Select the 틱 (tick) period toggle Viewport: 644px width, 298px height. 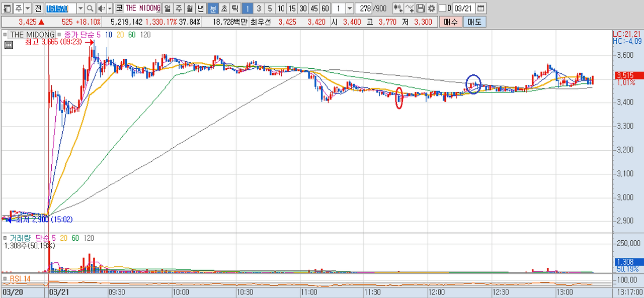coord(234,9)
